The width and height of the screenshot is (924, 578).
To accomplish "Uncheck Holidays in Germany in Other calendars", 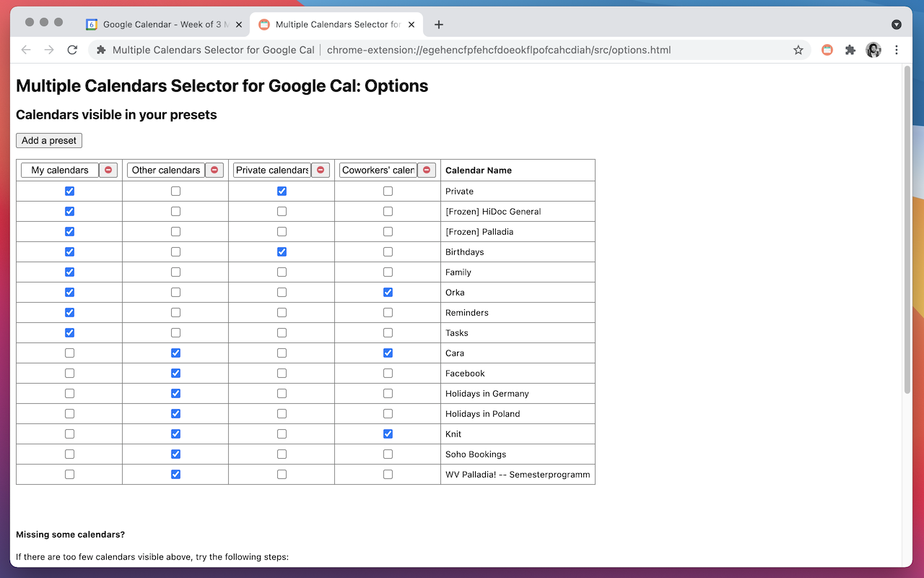I will pyautogui.click(x=175, y=394).
